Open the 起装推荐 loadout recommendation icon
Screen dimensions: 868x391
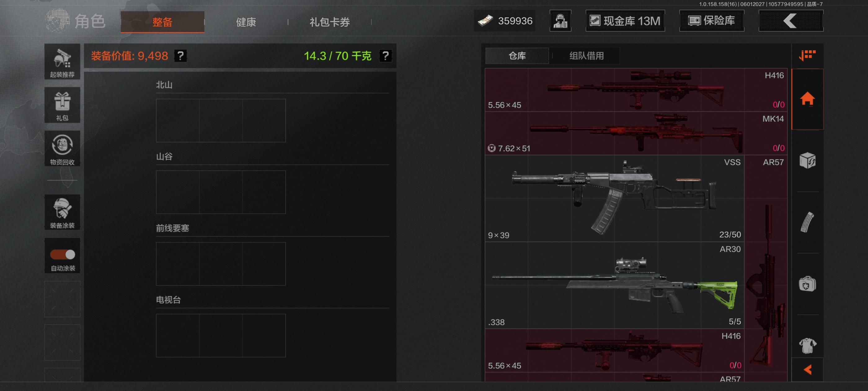coord(62,61)
